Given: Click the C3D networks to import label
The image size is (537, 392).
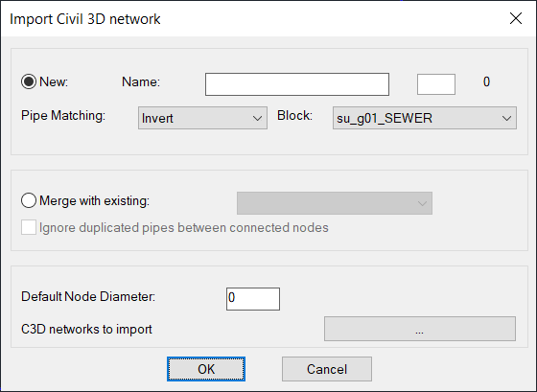Looking at the screenshot, I should [x=86, y=330].
